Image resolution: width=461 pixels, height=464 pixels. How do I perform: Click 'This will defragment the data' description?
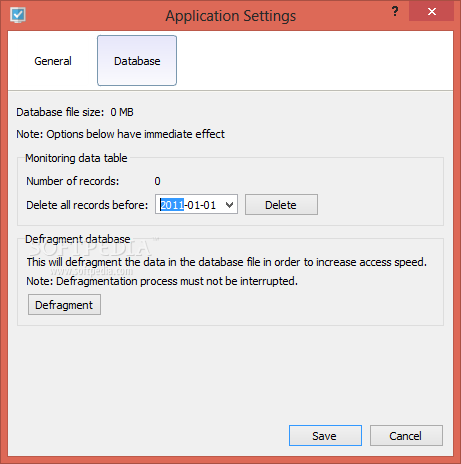coord(227,262)
